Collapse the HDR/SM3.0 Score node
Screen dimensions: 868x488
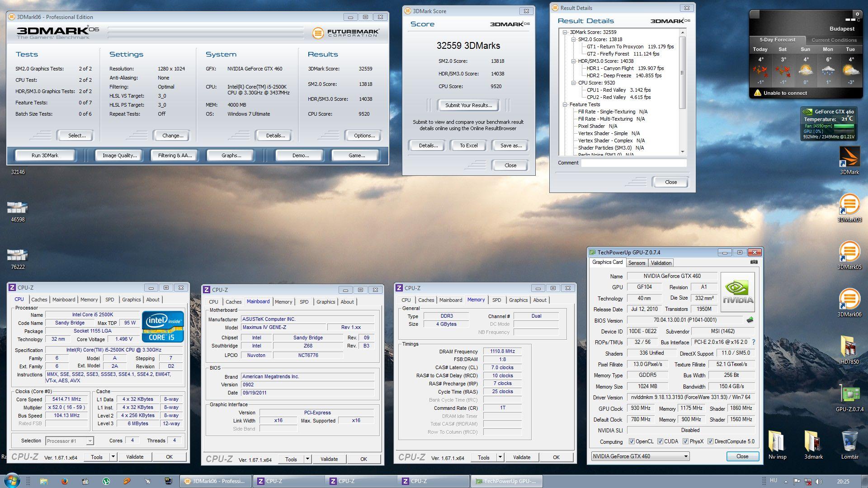tap(573, 61)
